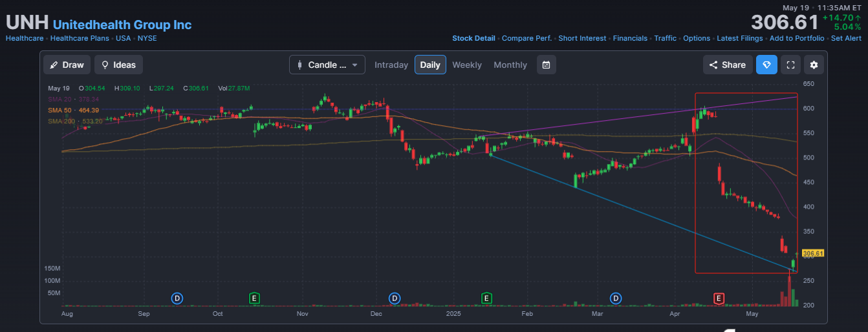868x332 pixels.
Task: Switch to Intraday timeframe
Action: click(x=391, y=65)
